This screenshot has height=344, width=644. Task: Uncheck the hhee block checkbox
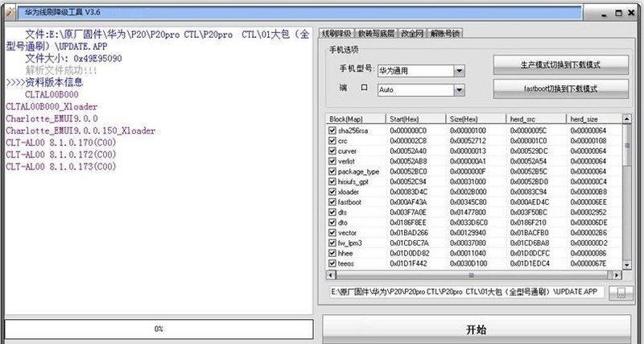tap(332, 253)
